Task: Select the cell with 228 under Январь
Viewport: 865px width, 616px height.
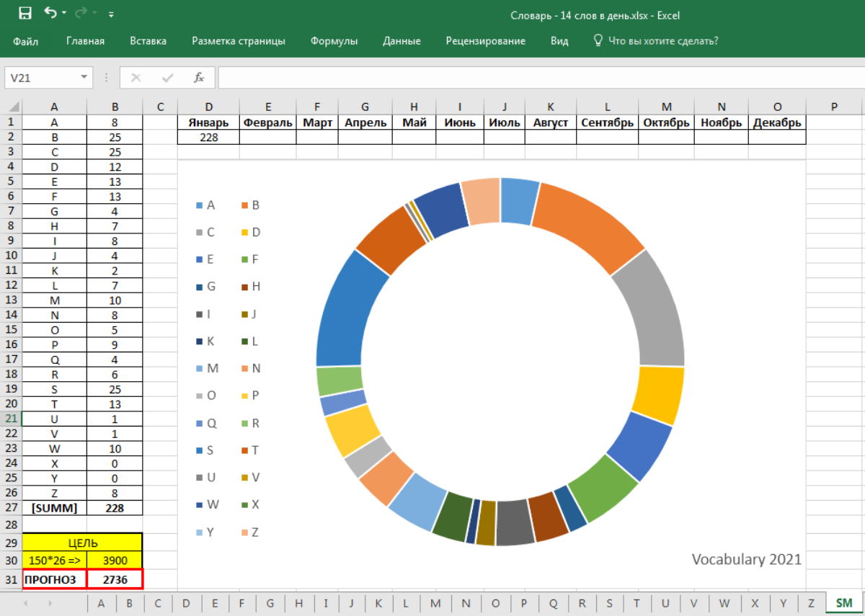Action: 208,137
